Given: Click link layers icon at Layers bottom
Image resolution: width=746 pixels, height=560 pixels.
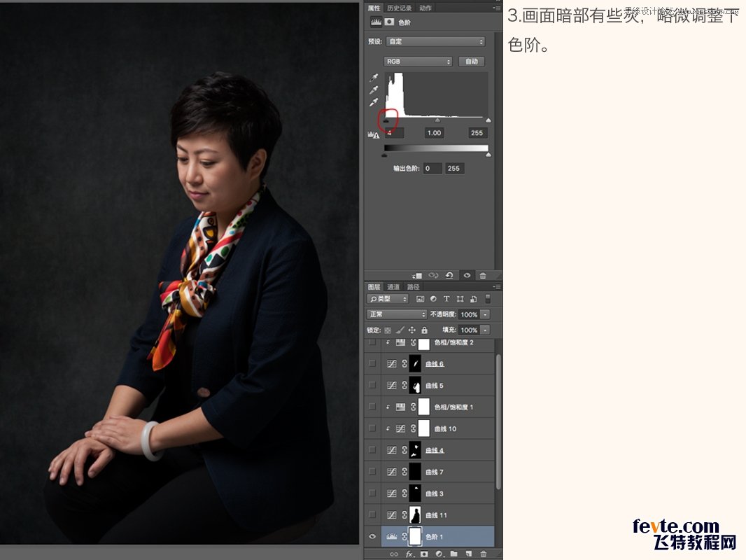Looking at the screenshot, I should click(394, 554).
